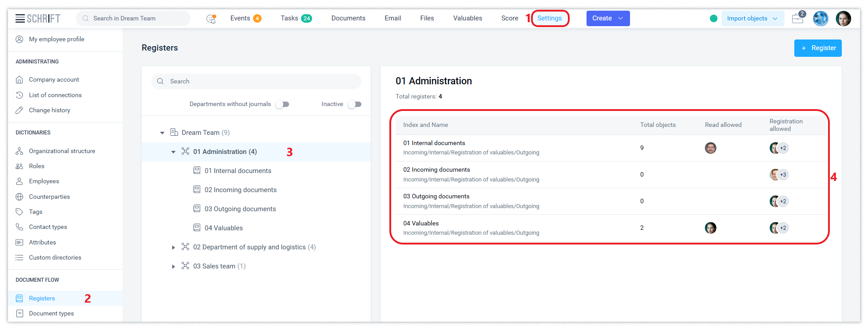Open the Documents tab in top navigation
868x331 pixels.
pos(348,18)
